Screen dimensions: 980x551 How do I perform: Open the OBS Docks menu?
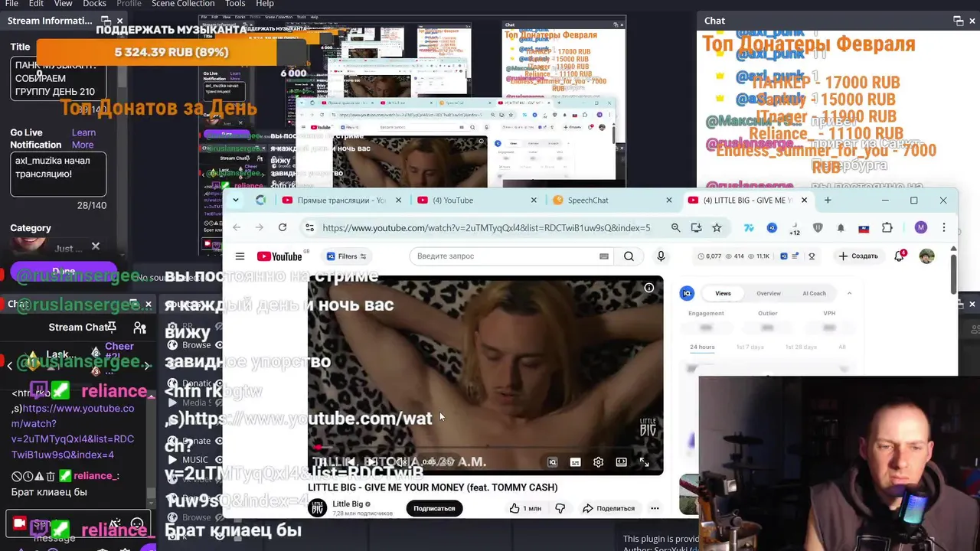[x=94, y=4]
